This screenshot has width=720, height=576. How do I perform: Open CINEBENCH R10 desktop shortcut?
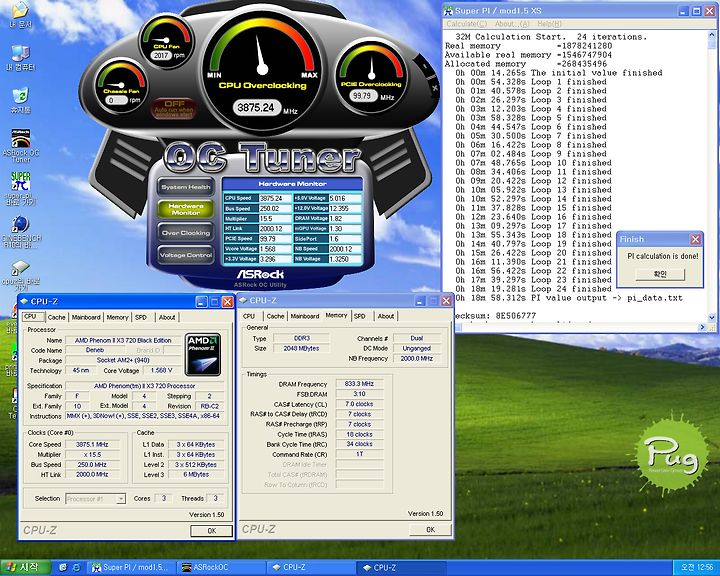[20, 232]
